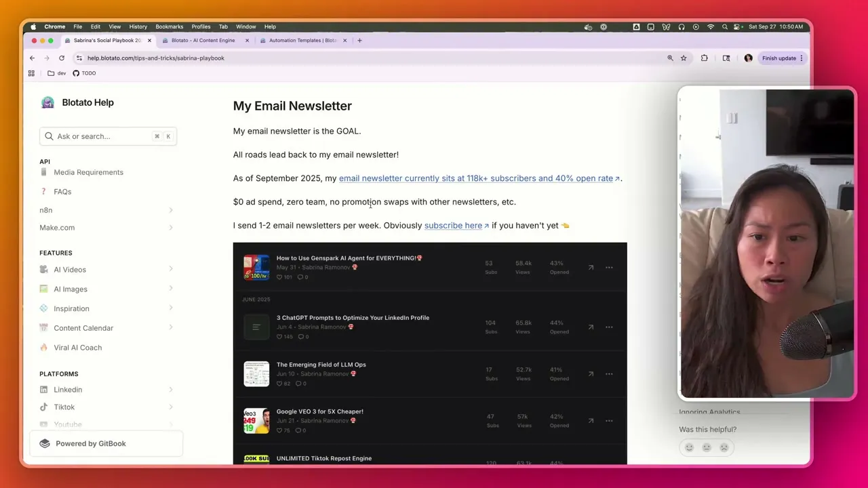
Task: Click the happy face feedback icon
Action: click(x=689, y=447)
